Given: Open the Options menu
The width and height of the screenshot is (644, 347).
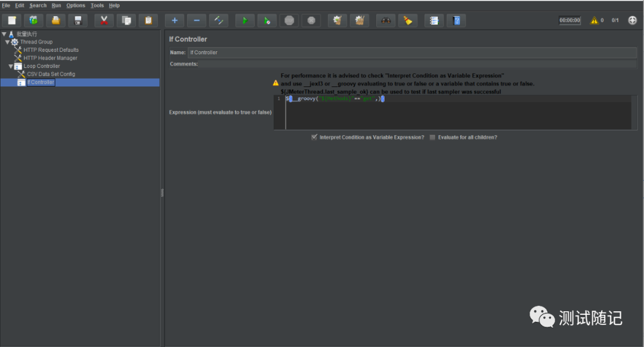Looking at the screenshot, I should click(x=76, y=5).
